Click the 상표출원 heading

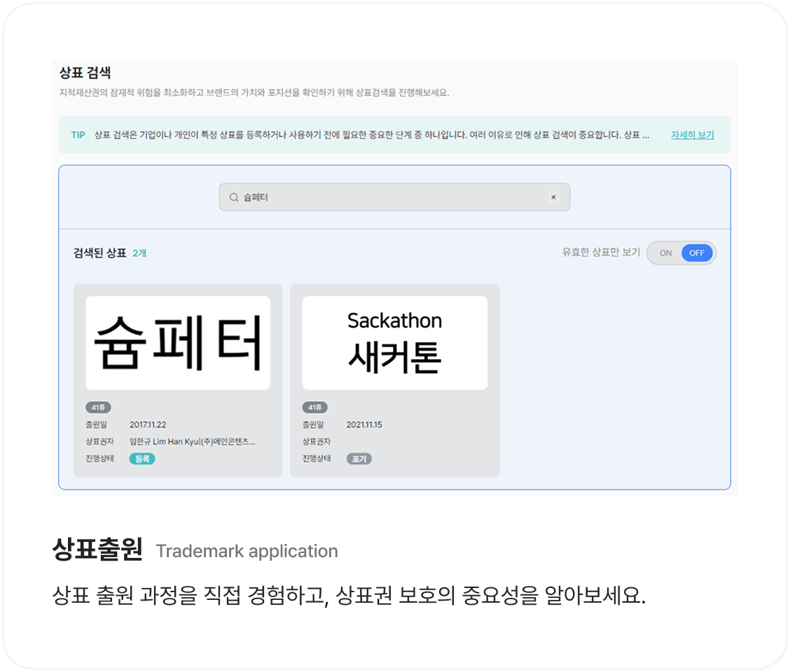(x=97, y=549)
